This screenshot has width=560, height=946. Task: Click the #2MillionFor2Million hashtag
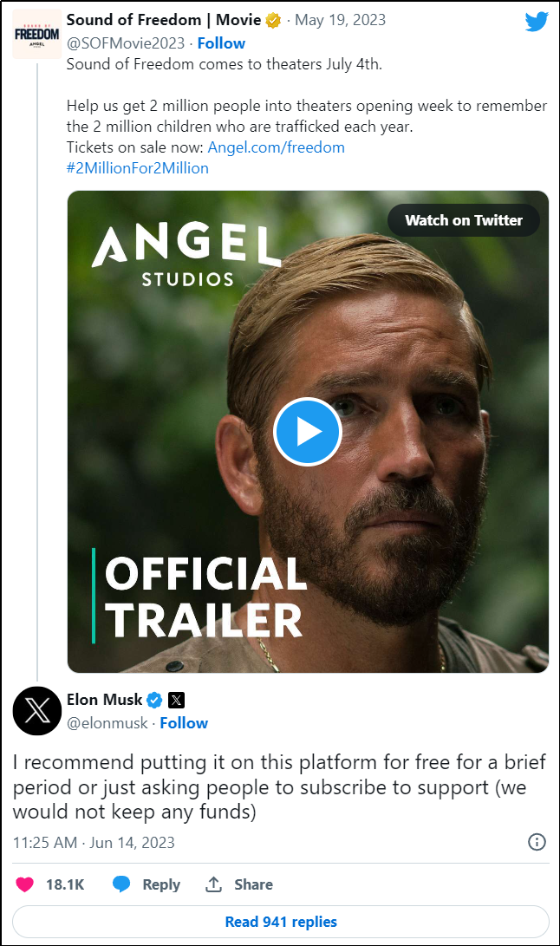(x=138, y=168)
